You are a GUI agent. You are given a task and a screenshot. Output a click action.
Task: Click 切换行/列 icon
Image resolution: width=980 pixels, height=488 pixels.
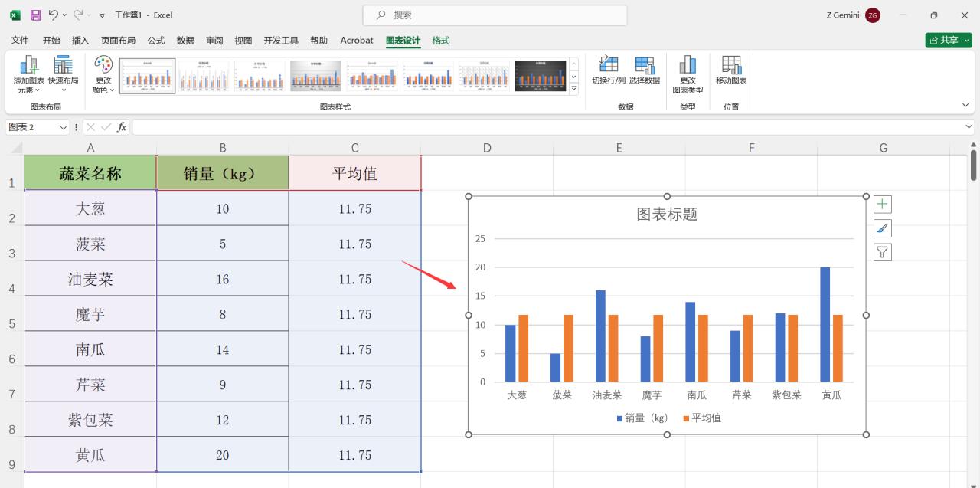tap(609, 65)
